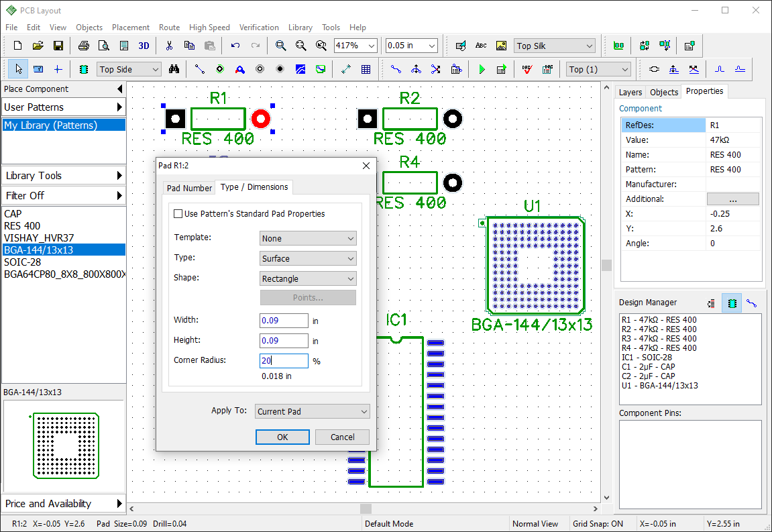Select the default arrow pointer tool
Viewport: 772px width, 532px height.
click(18, 70)
